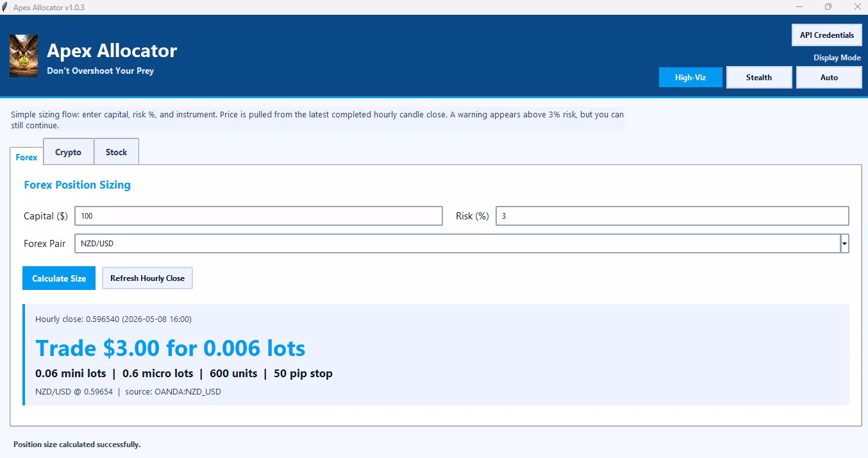The width and height of the screenshot is (868, 458).
Task: Click the 'source: OANDA:NZD_USD' text
Action: pyautogui.click(x=173, y=391)
